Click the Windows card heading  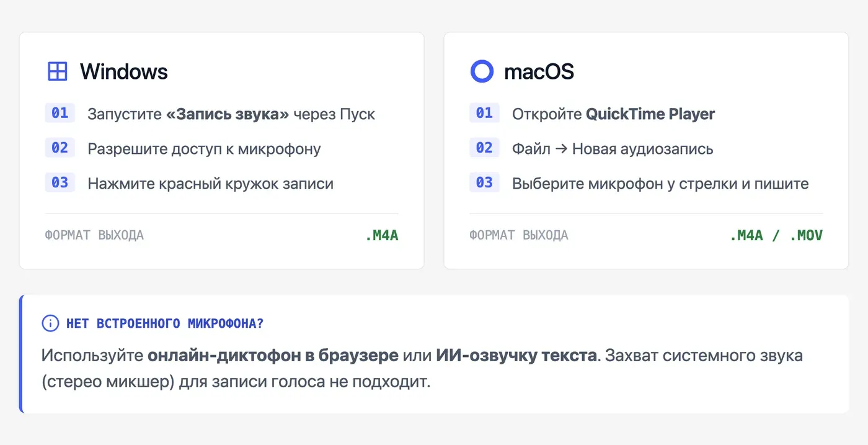[124, 71]
